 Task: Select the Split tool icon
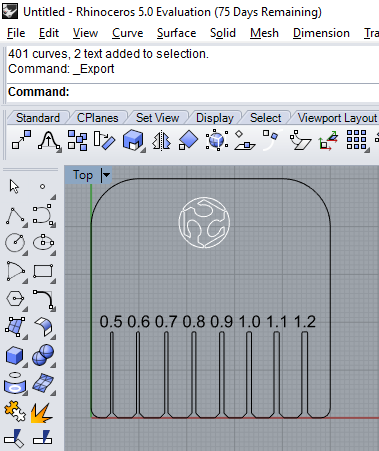[43, 438]
